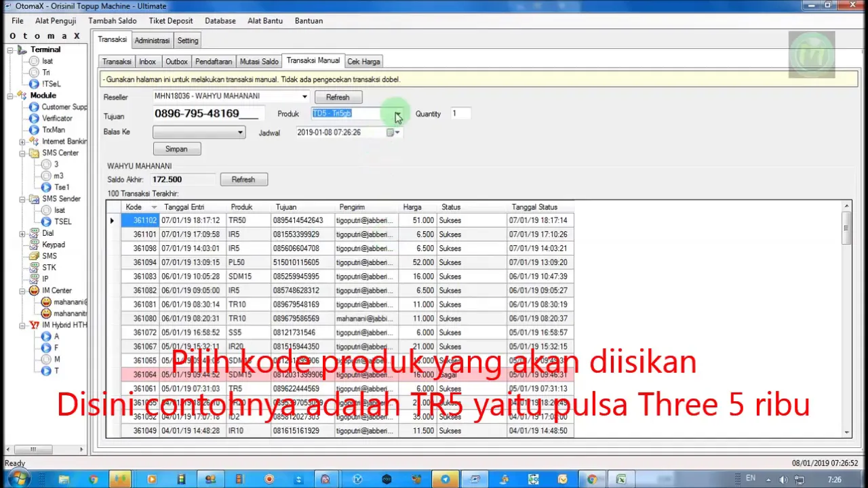Collapse the IM Hybrid HTH node

(22, 325)
